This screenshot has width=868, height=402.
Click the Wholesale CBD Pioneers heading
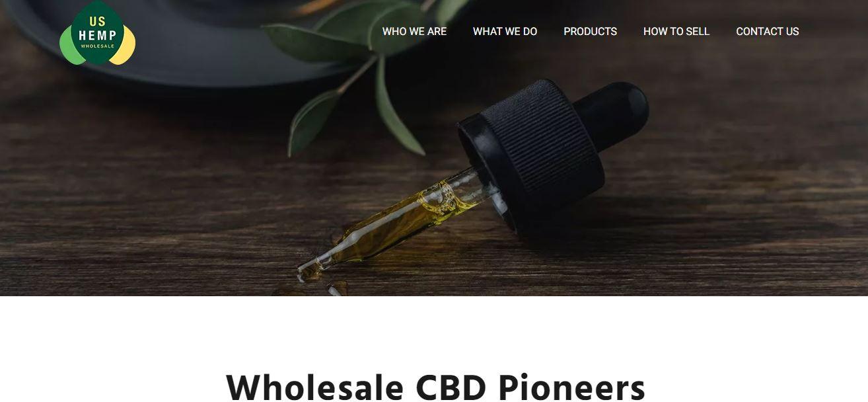point(435,387)
